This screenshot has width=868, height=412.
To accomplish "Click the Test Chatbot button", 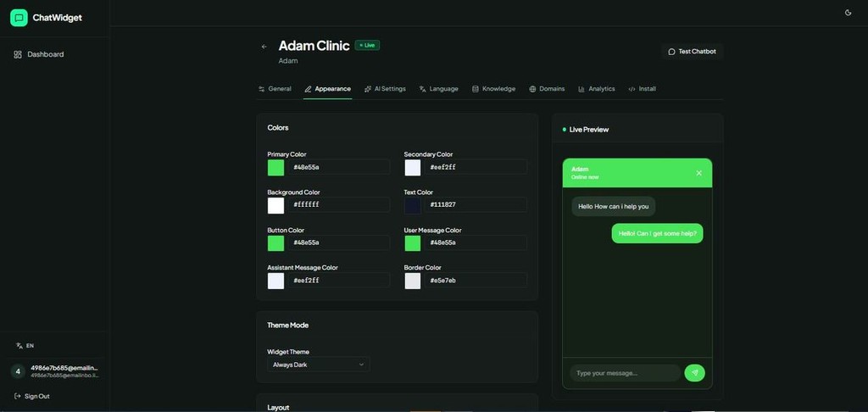I will tap(692, 52).
